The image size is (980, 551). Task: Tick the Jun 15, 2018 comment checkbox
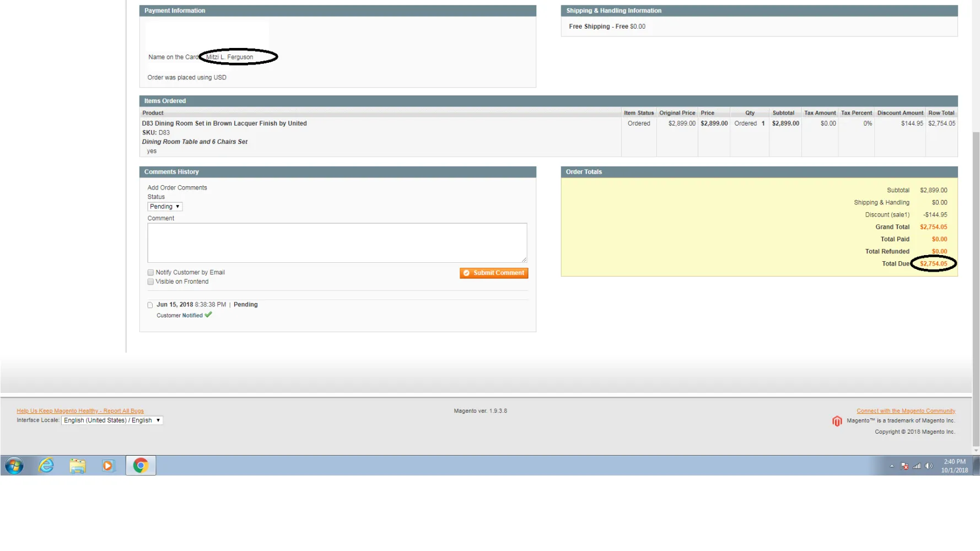[150, 305]
